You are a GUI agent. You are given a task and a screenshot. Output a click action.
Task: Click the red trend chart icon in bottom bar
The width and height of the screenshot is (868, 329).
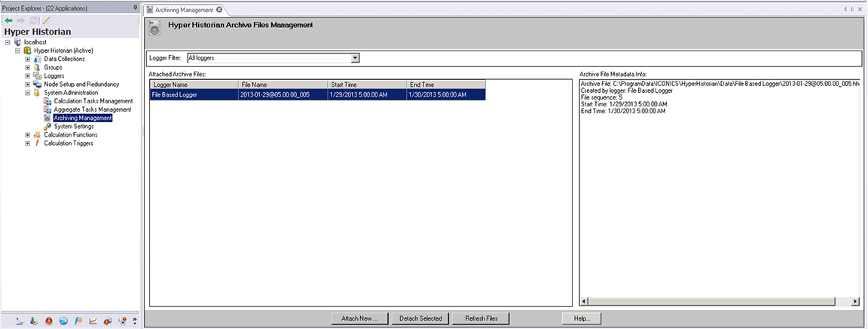(x=93, y=321)
